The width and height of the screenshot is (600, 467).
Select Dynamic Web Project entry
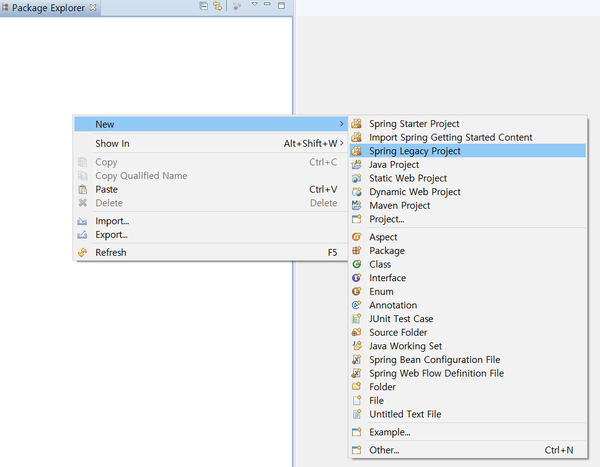tap(468, 192)
